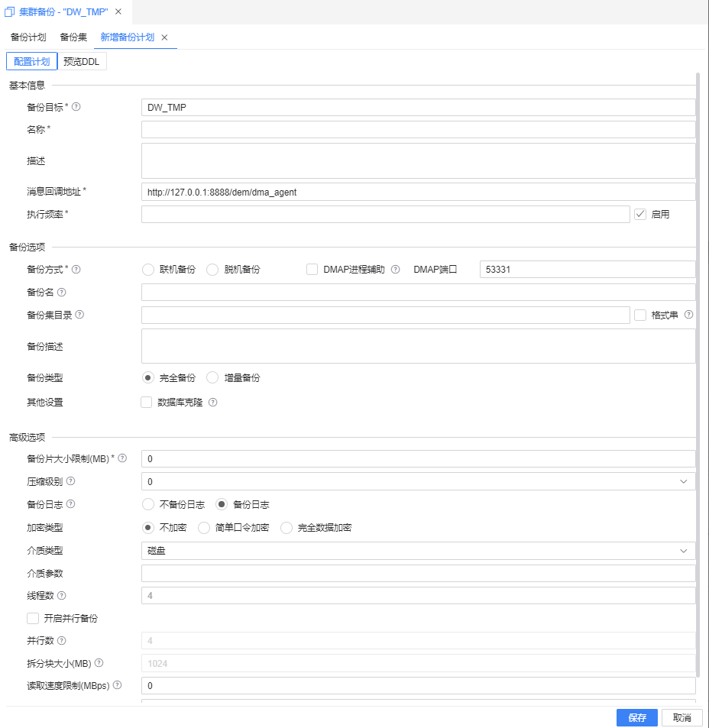This screenshot has width=709, height=728.
Task: Select the 新增备份计划 tab
Action: [128, 37]
